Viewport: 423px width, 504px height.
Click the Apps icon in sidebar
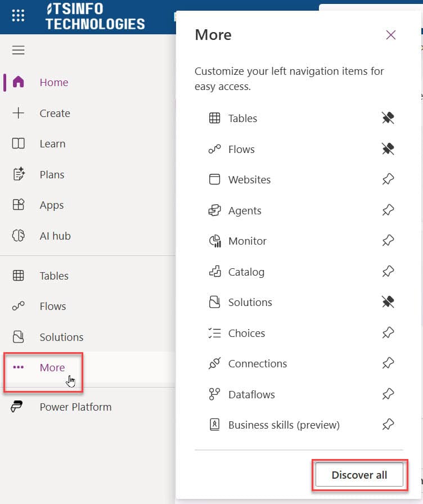tap(19, 204)
